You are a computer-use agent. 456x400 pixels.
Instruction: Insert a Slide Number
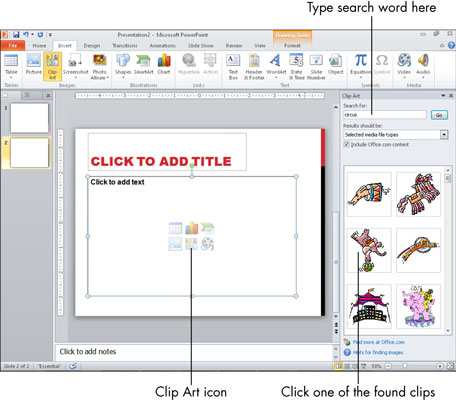pos(316,66)
